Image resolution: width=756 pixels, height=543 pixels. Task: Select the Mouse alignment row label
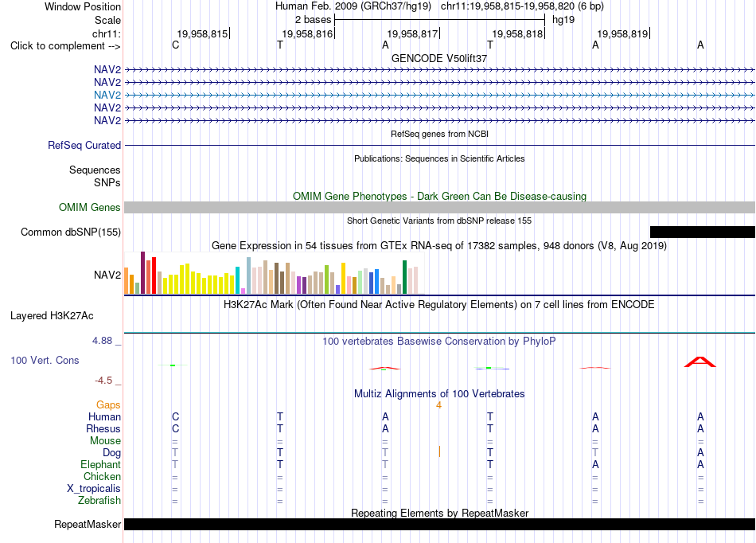(x=105, y=441)
